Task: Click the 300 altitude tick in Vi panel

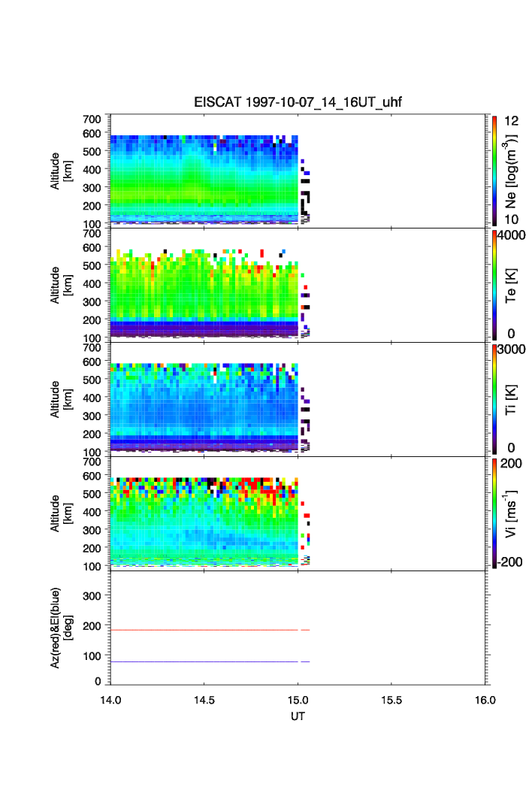Action: (92, 530)
